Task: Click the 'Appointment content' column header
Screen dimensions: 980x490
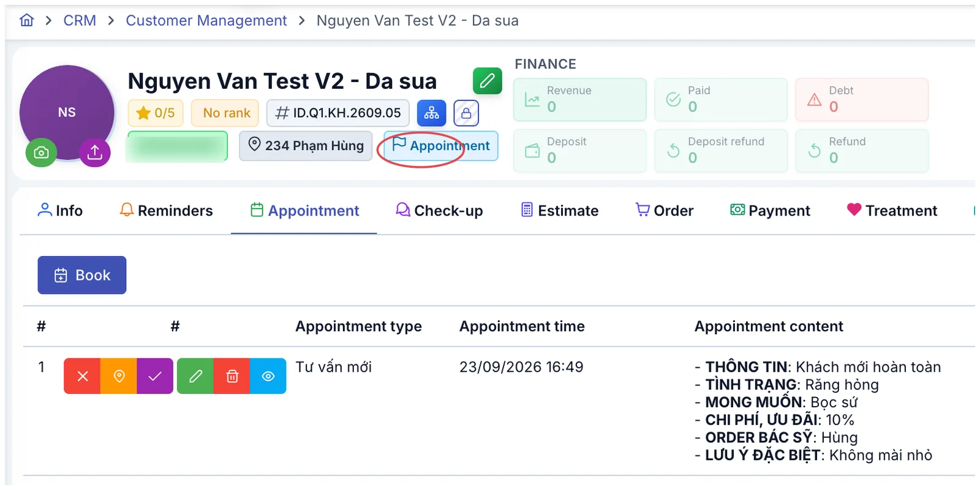Action: [769, 326]
